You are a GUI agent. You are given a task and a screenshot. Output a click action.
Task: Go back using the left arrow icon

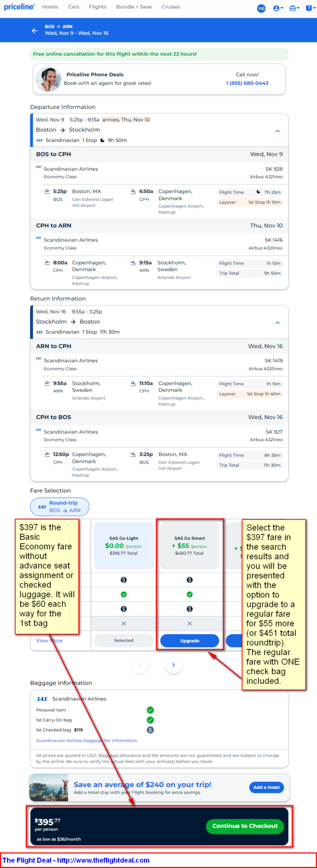(x=35, y=30)
